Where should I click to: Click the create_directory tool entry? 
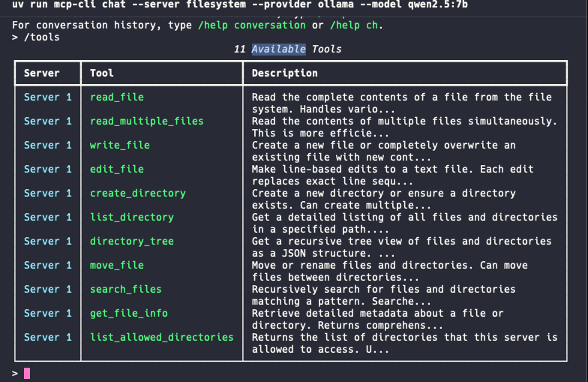pos(138,194)
